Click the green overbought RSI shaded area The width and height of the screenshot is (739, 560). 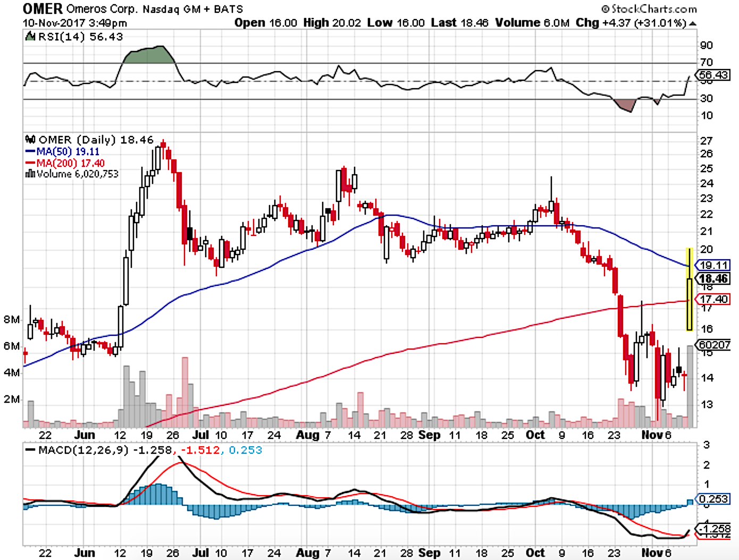click(150, 55)
